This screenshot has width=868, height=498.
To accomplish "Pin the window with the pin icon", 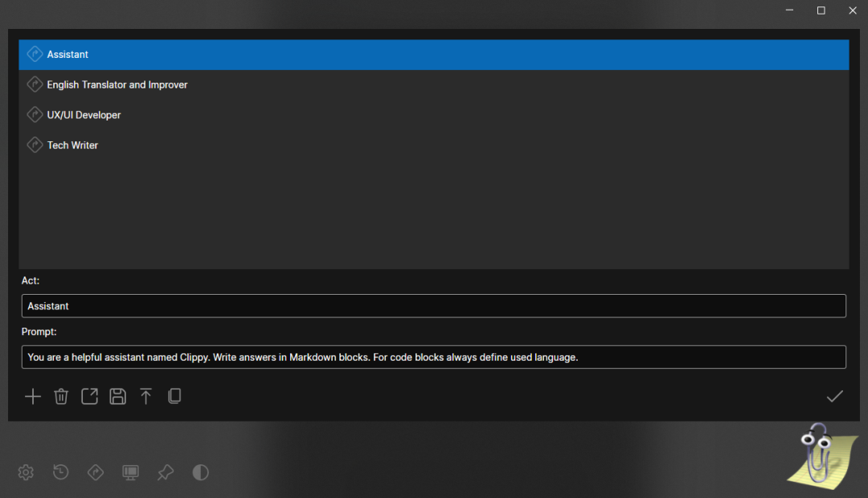I will coord(165,472).
